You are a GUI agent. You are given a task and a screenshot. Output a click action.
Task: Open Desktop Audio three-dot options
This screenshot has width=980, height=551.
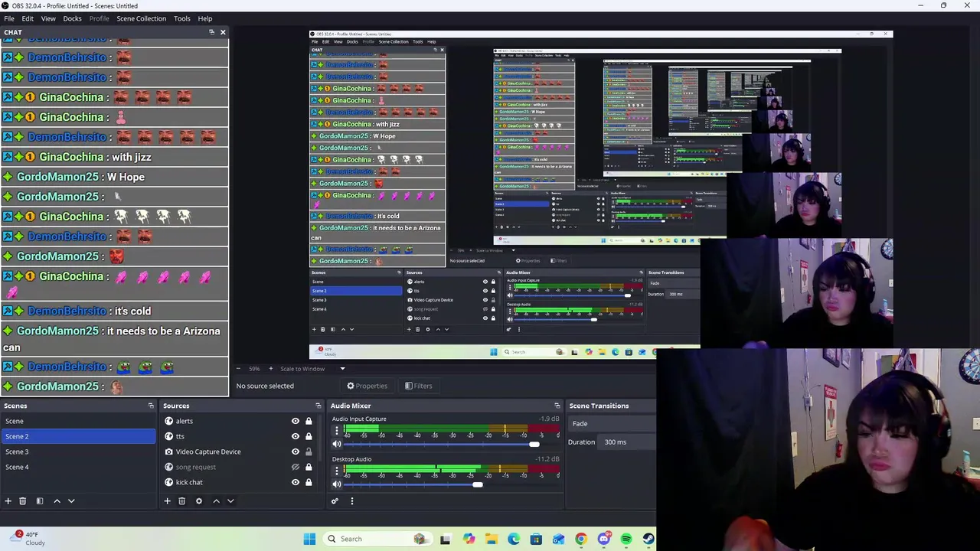tap(337, 471)
